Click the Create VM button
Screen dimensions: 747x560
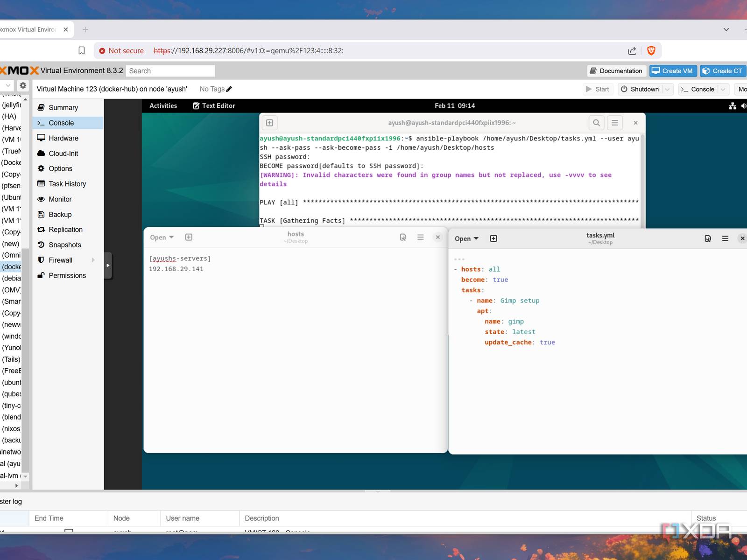click(672, 71)
